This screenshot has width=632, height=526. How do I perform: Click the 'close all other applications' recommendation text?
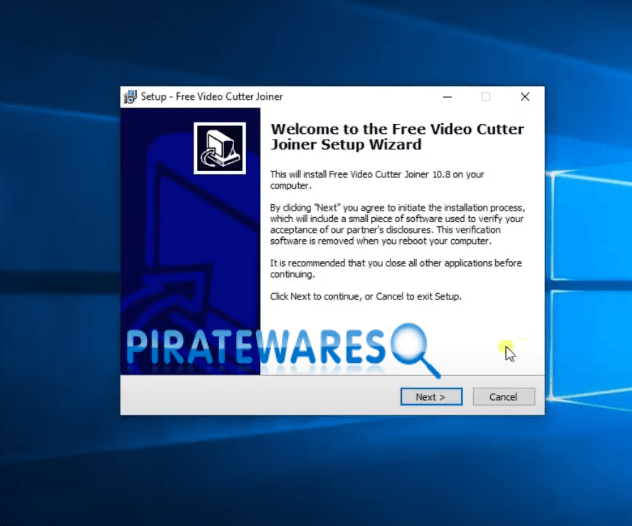pyautogui.click(x=396, y=268)
